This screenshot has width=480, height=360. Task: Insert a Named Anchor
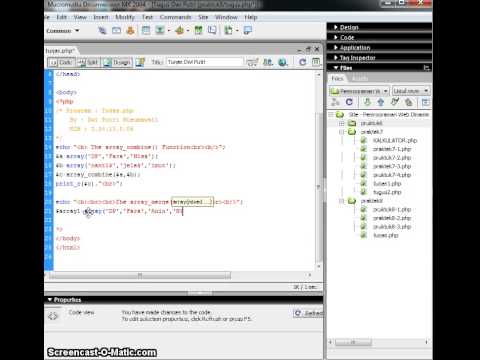tap(130, 31)
